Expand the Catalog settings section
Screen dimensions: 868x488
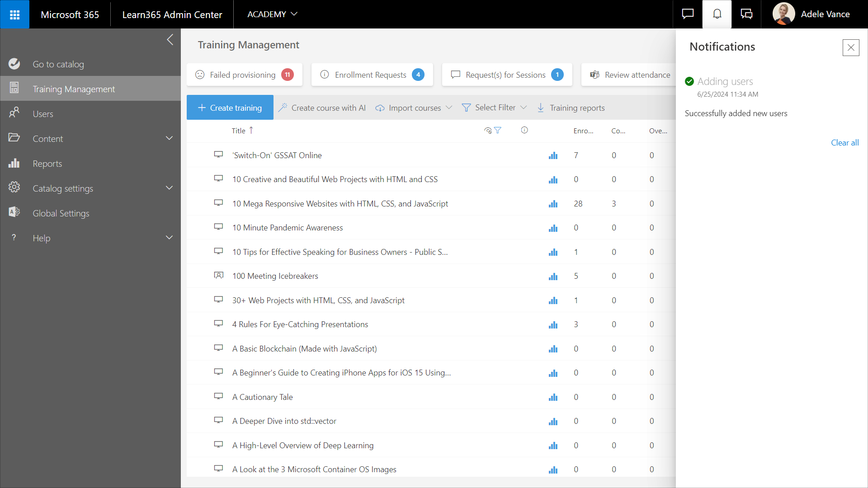click(x=169, y=188)
